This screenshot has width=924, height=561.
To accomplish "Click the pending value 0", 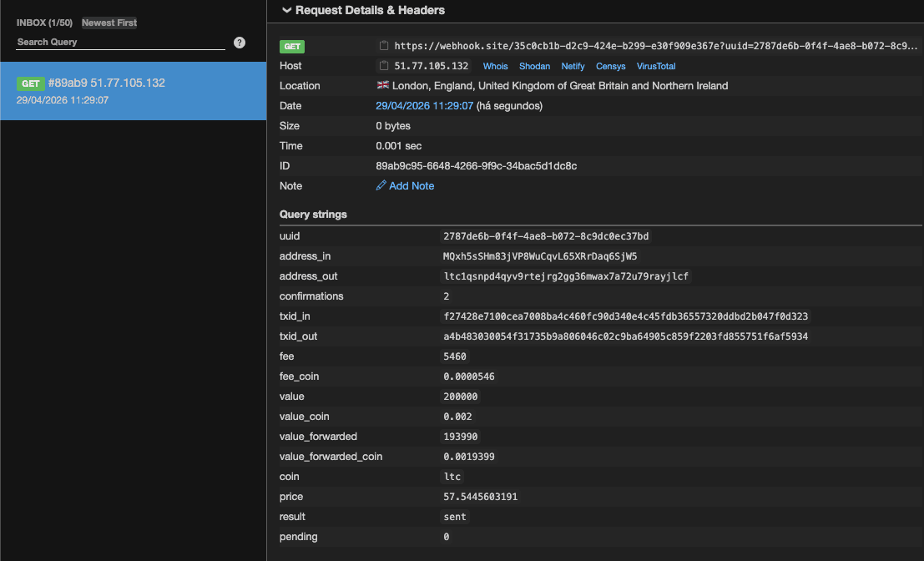I will point(446,537).
